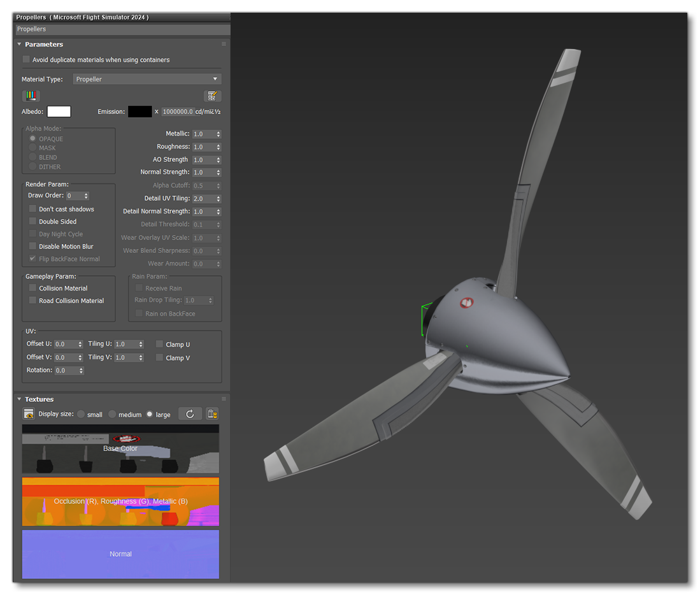Viewport: 700px width, 595px height.
Task: Collapse the Textures rollout
Action: click(19, 399)
